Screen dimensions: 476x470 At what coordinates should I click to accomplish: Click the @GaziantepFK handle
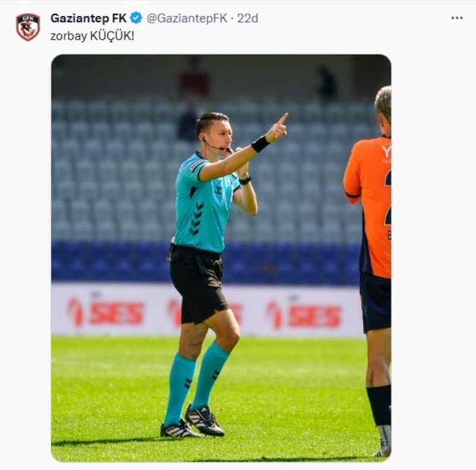[x=187, y=18]
